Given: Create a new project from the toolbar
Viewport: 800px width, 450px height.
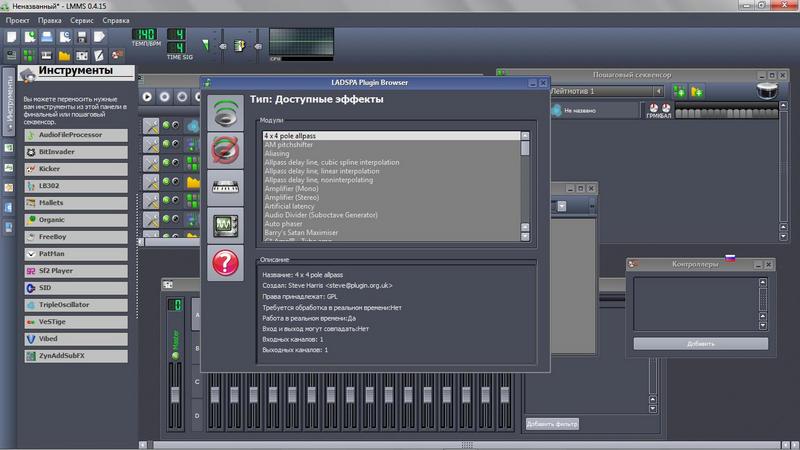Looking at the screenshot, I should [12, 37].
